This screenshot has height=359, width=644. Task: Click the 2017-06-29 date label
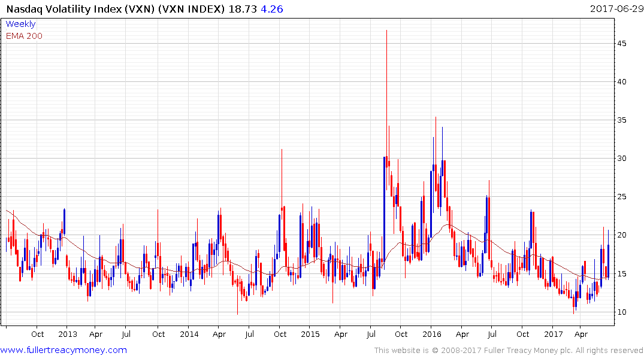point(616,9)
